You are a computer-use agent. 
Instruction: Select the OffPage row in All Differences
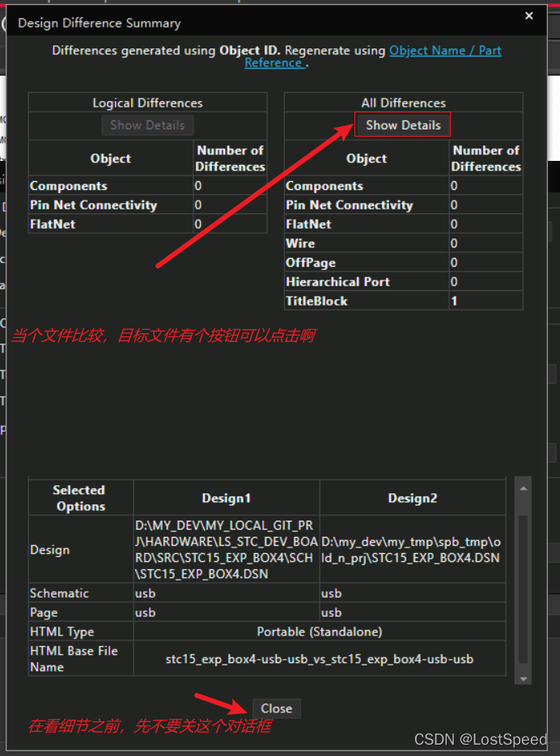pos(310,263)
